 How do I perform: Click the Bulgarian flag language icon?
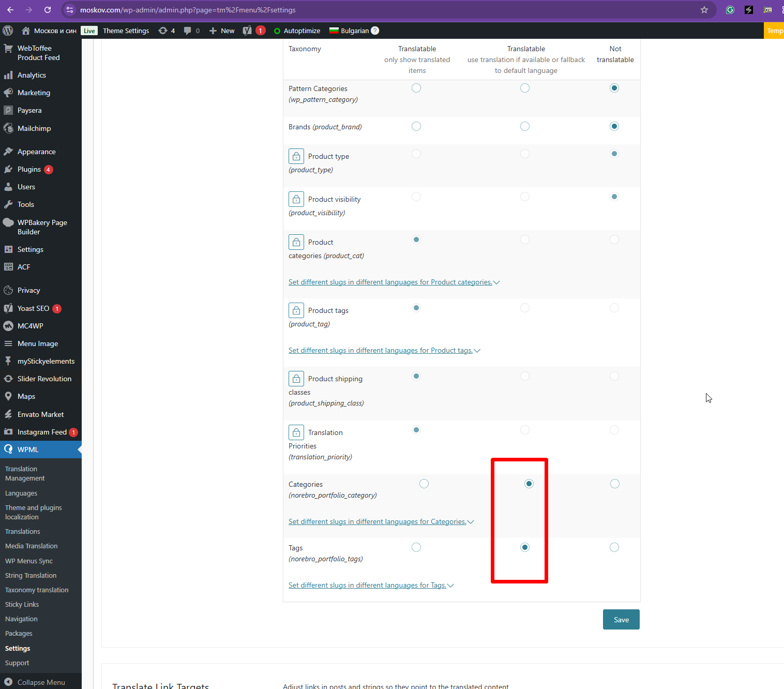[334, 31]
